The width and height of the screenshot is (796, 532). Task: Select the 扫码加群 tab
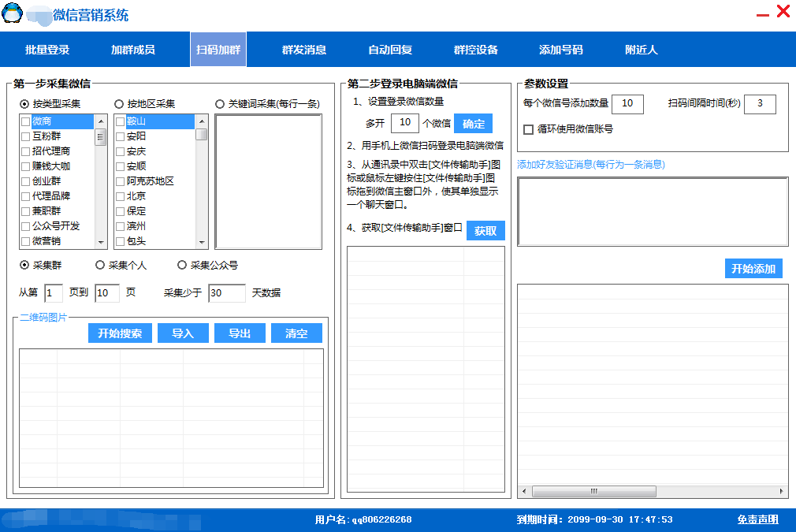pyautogui.click(x=218, y=50)
